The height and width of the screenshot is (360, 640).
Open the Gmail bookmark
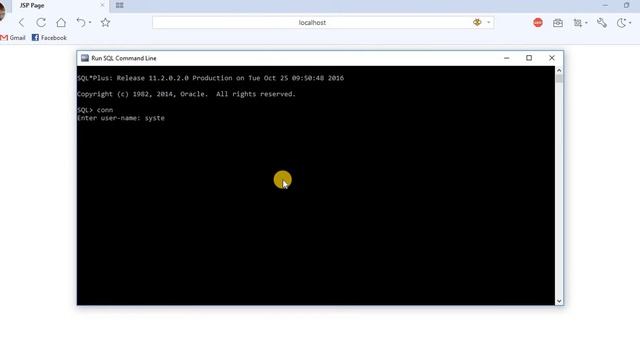coord(13,38)
